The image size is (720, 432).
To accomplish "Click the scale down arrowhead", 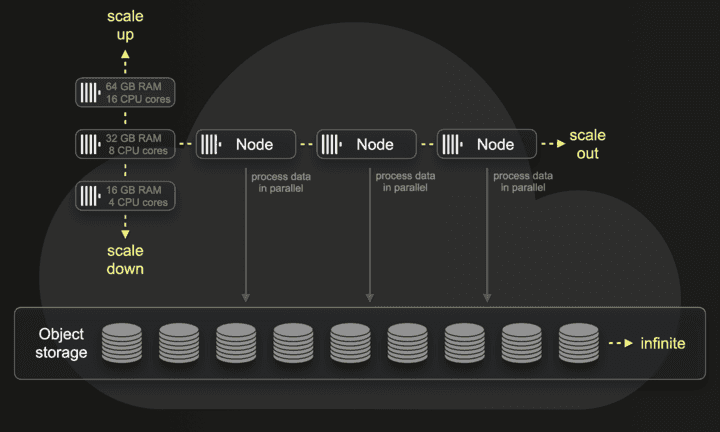I will coord(125,234).
